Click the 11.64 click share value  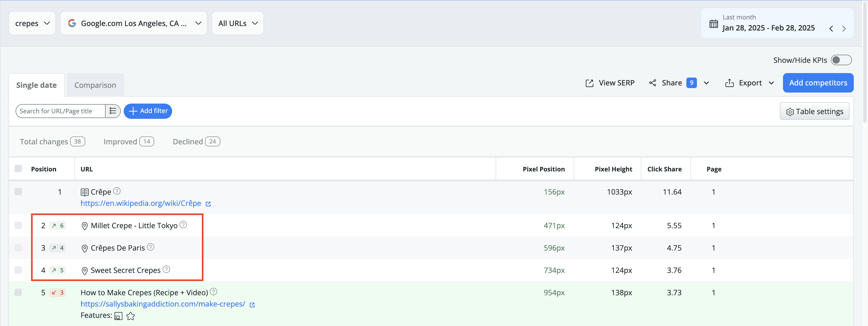(672, 192)
